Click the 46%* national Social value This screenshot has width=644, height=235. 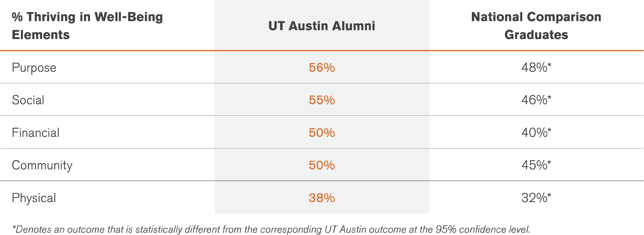[x=536, y=100]
